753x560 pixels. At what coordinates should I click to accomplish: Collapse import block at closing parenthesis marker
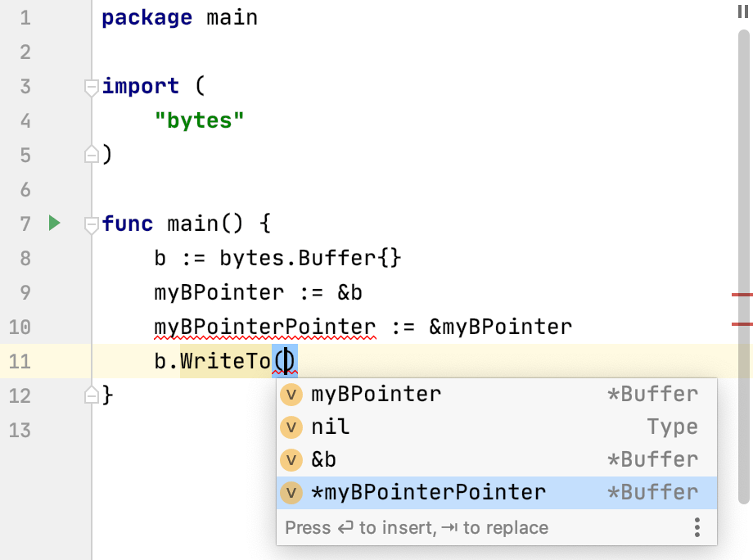[91, 155]
